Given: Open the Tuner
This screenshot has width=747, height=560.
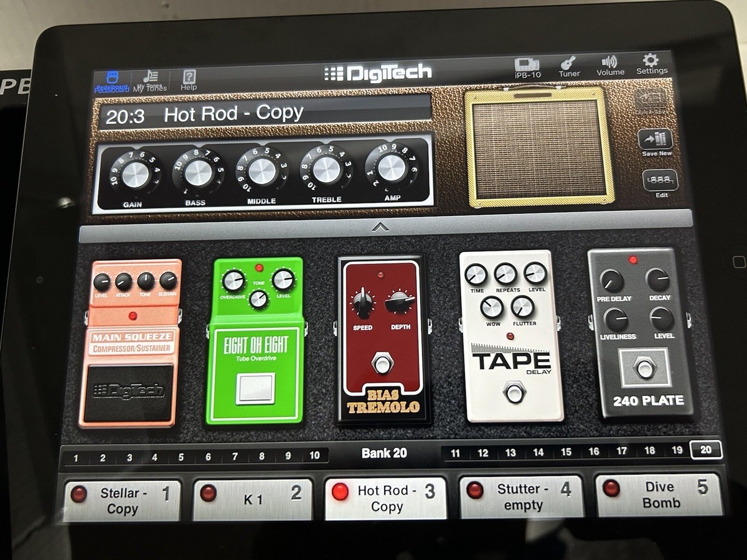Looking at the screenshot, I should click(568, 68).
